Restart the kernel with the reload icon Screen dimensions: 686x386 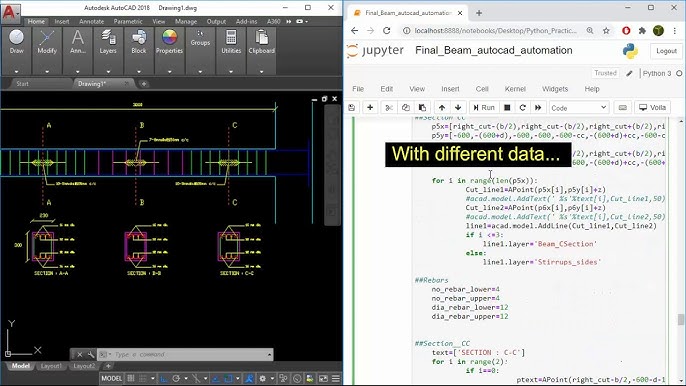pyautogui.click(x=522, y=107)
